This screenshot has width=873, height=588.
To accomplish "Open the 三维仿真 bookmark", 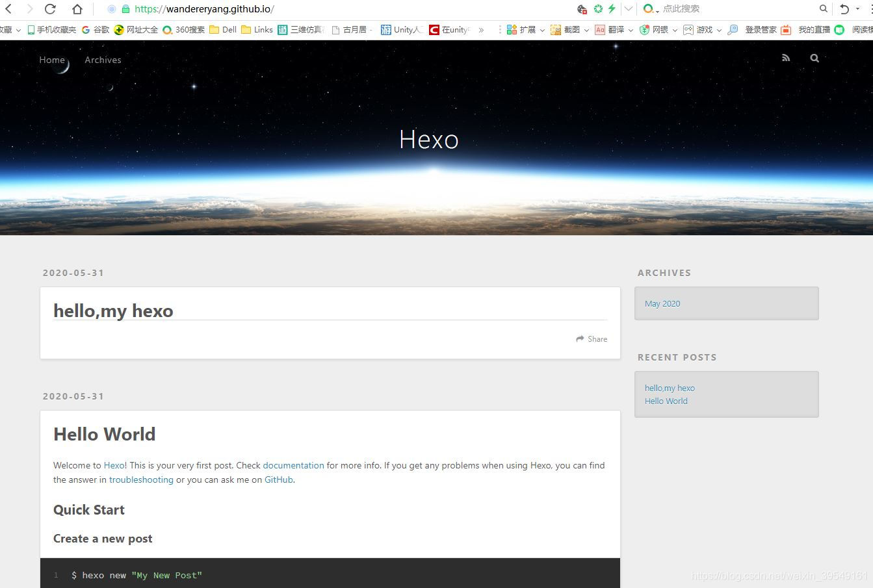I will (301, 30).
